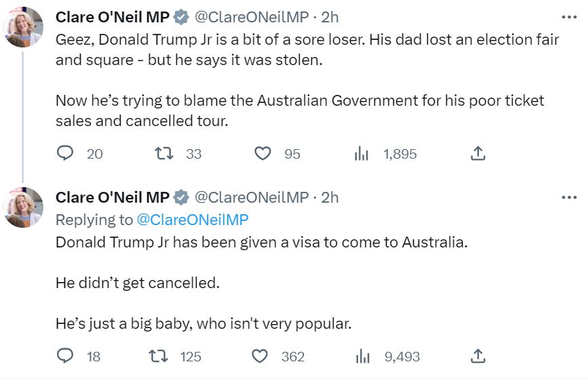Screen dimensions: 588x381
Task: Share the first tweet via upload icon
Action: tap(477, 154)
